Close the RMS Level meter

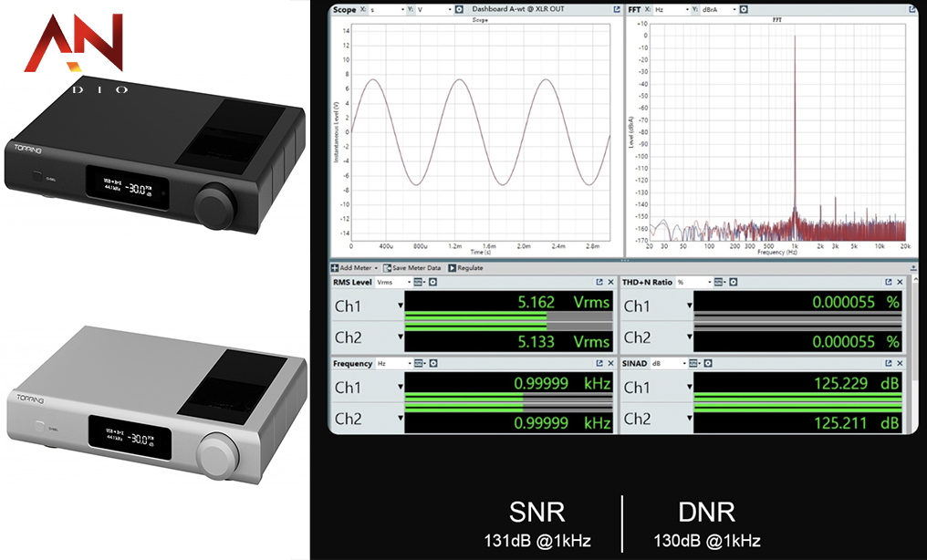coord(610,283)
